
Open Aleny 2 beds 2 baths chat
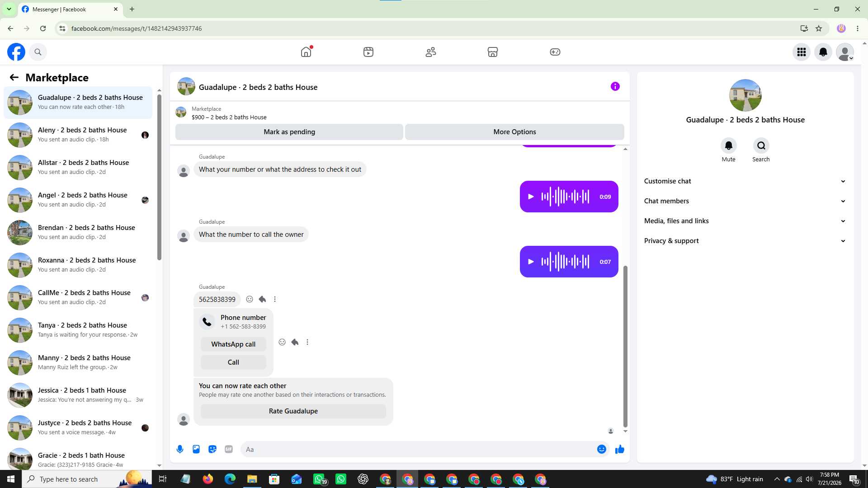click(78, 135)
